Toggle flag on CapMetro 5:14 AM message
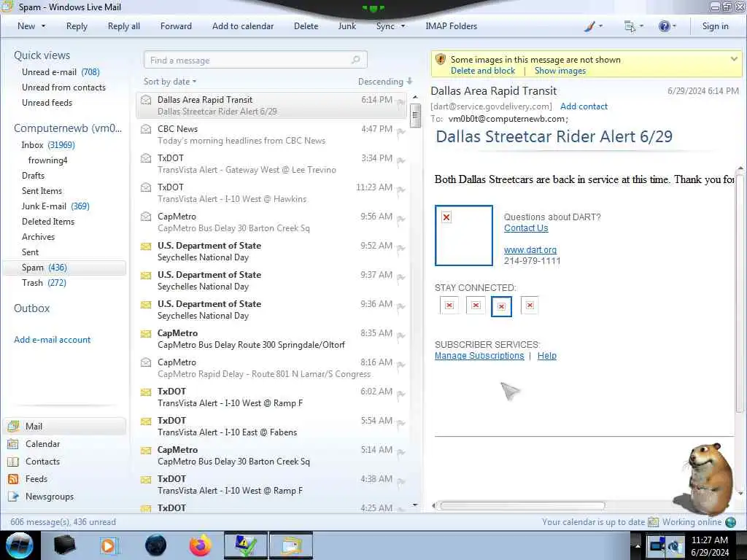This screenshot has width=747, height=560. coord(400,453)
